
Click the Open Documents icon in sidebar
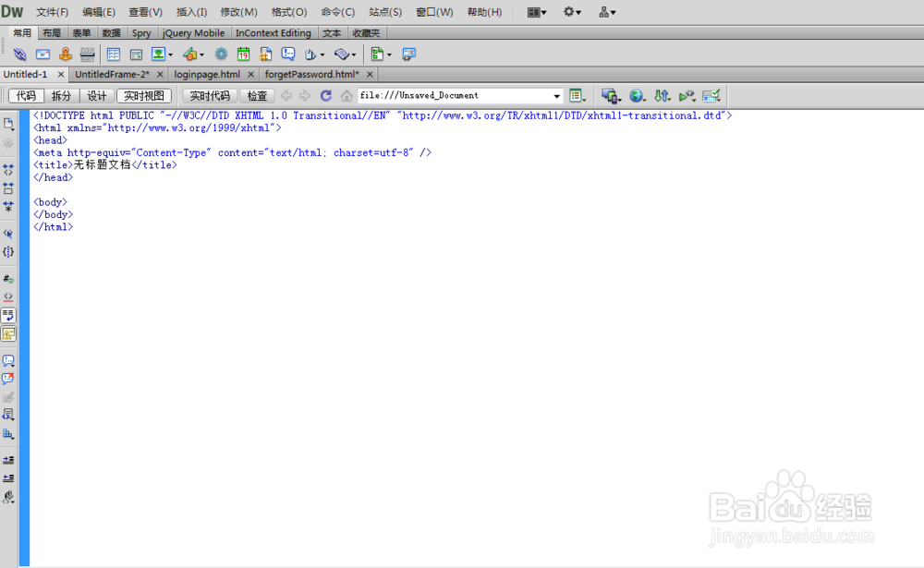tap(8, 124)
